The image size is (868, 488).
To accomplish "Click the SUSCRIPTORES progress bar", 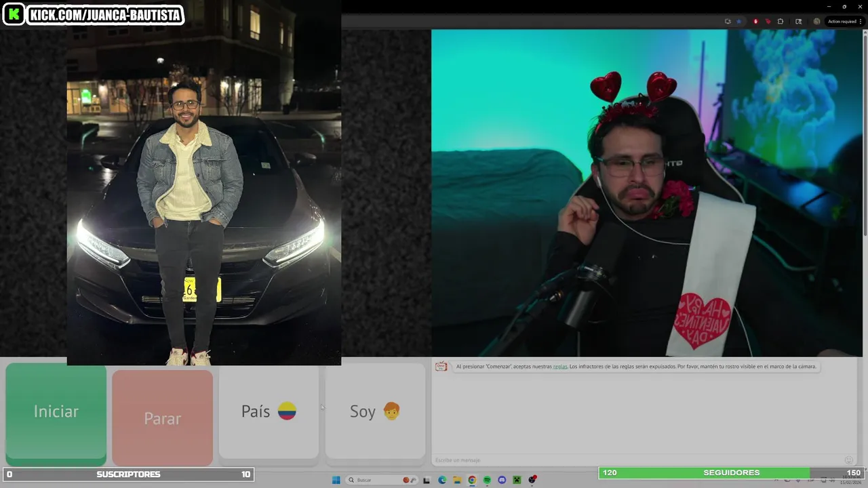I will coord(128,474).
